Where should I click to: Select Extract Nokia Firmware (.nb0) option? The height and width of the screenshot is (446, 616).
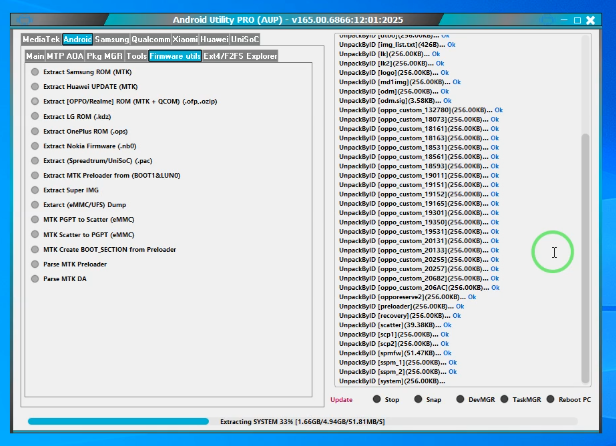click(35, 146)
